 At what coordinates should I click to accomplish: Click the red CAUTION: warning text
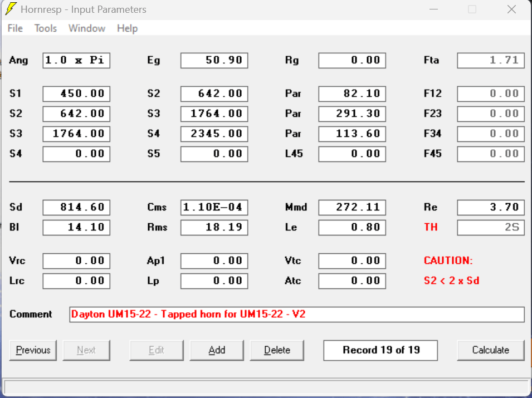(x=448, y=261)
